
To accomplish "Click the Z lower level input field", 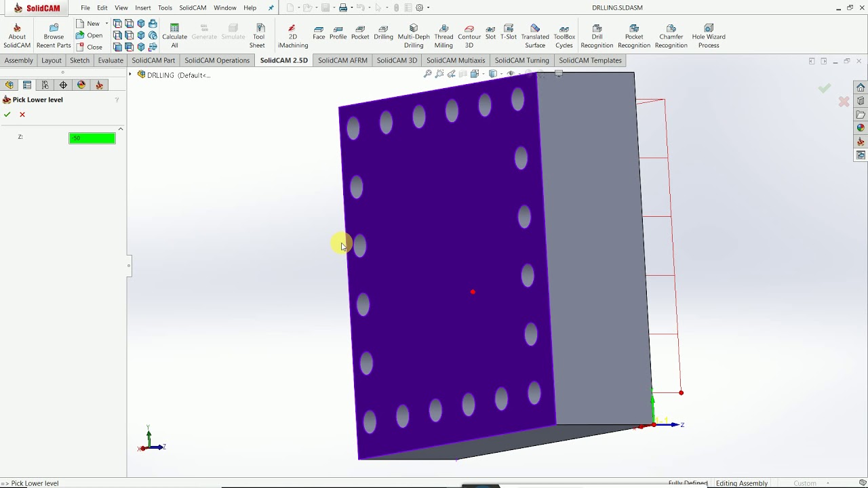I will point(92,138).
